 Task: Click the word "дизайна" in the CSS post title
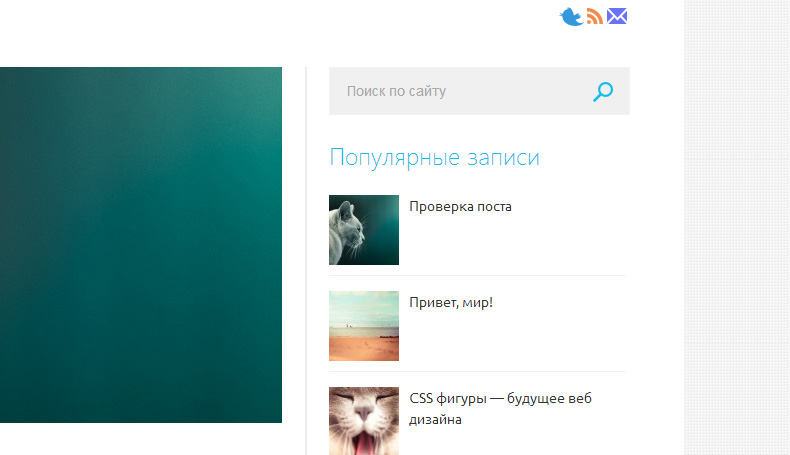435,420
